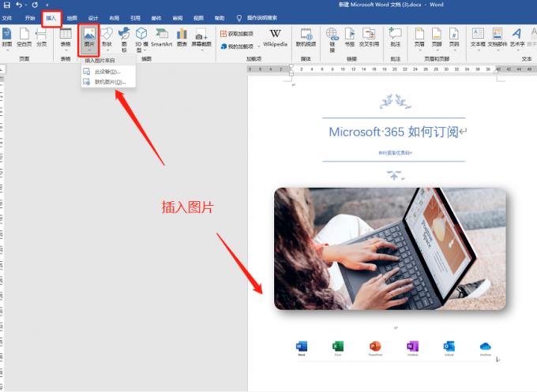Image resolution: width=537 pixels, height=392 pixels.
Task: Click the tab selector at the ruler corner
Action: click(x=2, y=69)
